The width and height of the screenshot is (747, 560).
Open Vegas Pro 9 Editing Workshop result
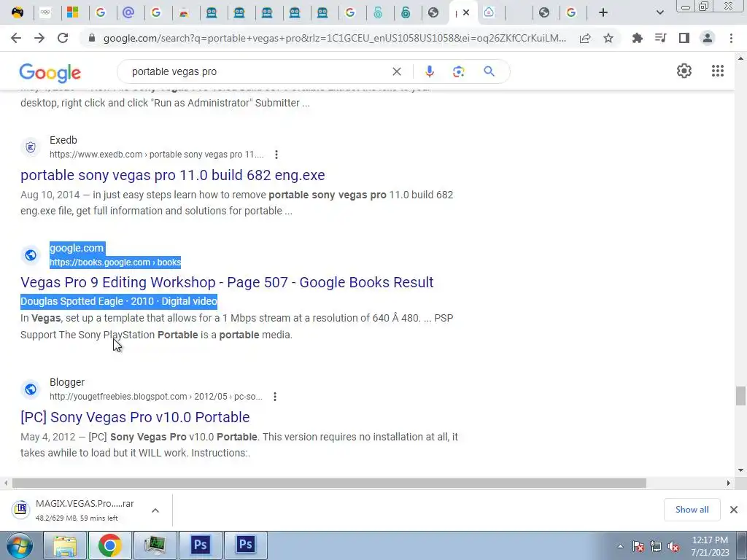pos(227,282)
